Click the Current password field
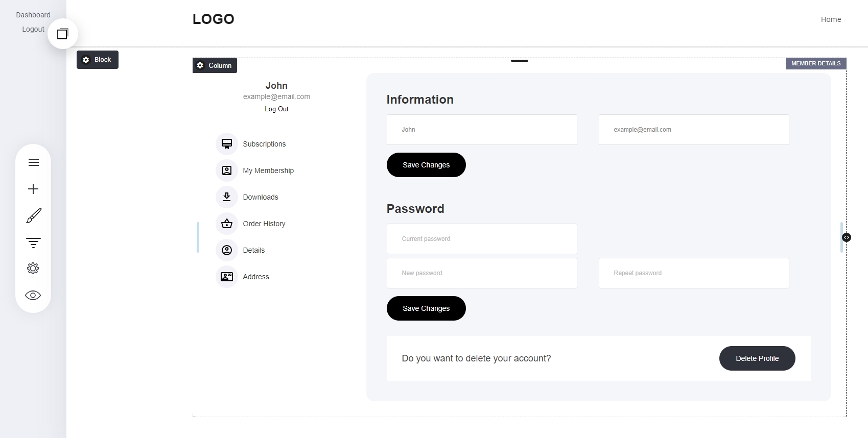The width and height of the screenshot is (868, 438). pyautogui.click(x=481, y=239)
